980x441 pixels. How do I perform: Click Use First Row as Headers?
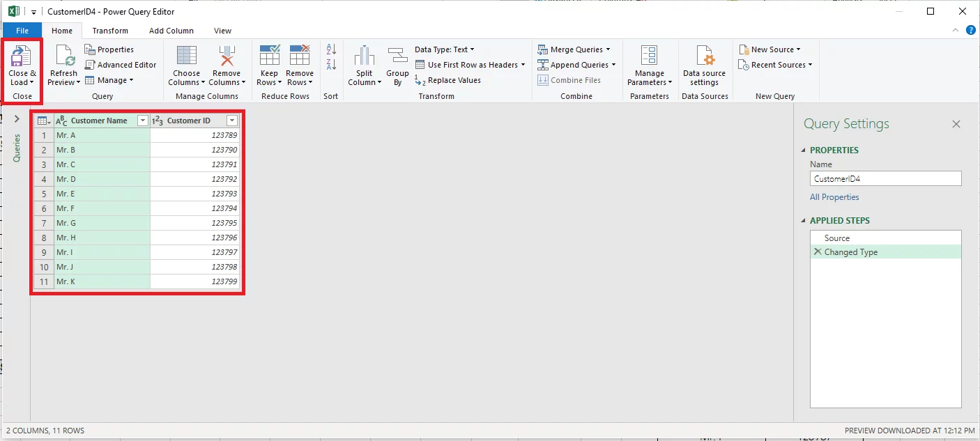[470, 64]
